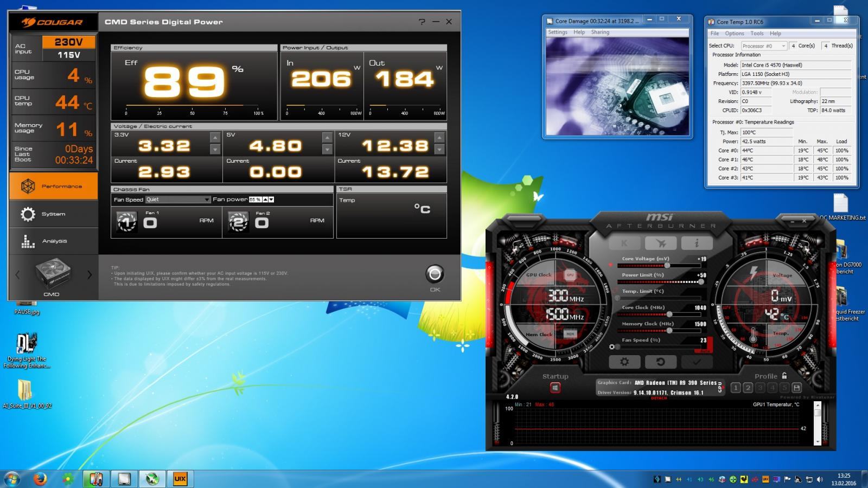The height and width of the screenshot is (488, 868).
Task: Go to previous PSU model arrow
Action: 17,275
